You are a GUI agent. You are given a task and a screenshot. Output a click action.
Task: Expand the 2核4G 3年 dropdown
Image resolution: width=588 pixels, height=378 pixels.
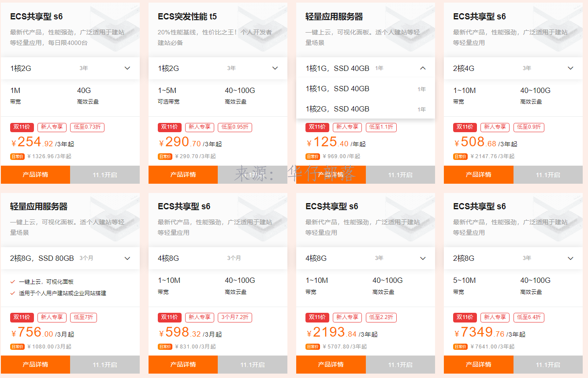coord(513,68)
